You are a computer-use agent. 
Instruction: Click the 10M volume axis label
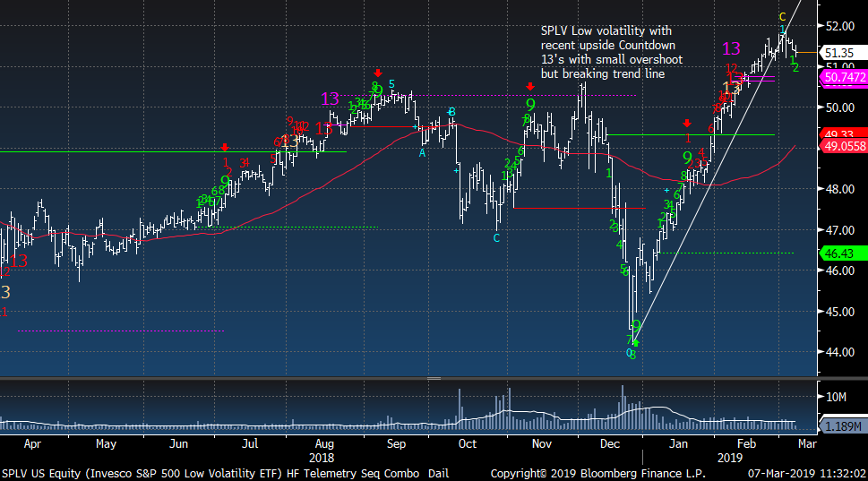(x=836, y=397)
